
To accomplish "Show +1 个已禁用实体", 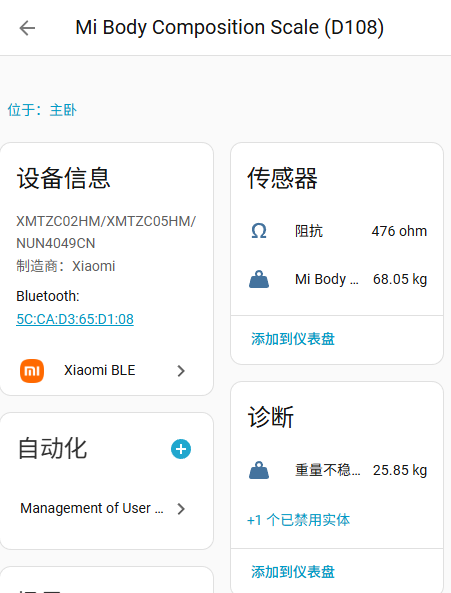I will pos(299,520).
